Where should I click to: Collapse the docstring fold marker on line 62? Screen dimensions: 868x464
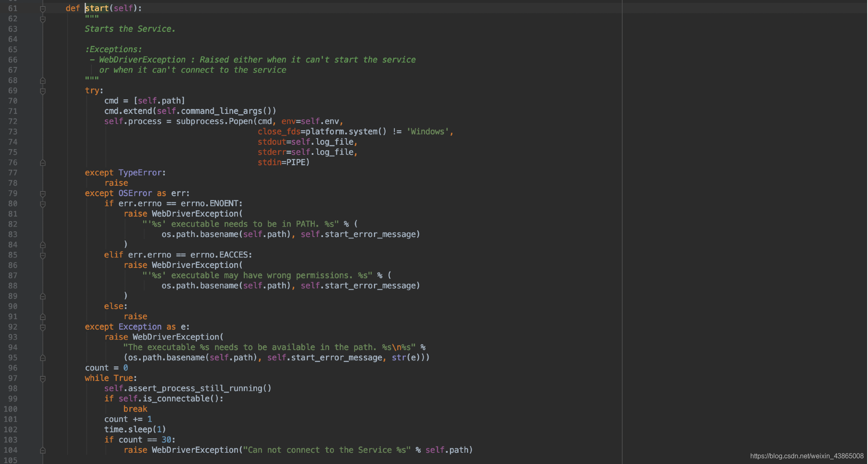(43, 19)
